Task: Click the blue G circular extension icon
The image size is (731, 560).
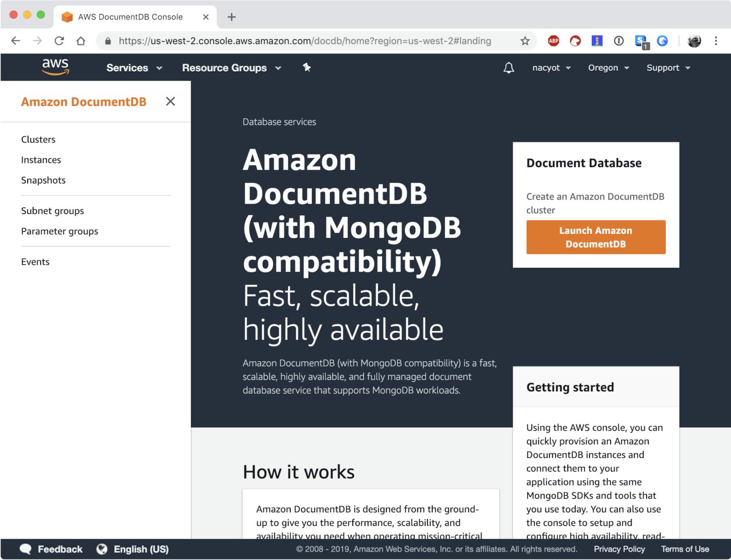Action: (x=662, y=41)
